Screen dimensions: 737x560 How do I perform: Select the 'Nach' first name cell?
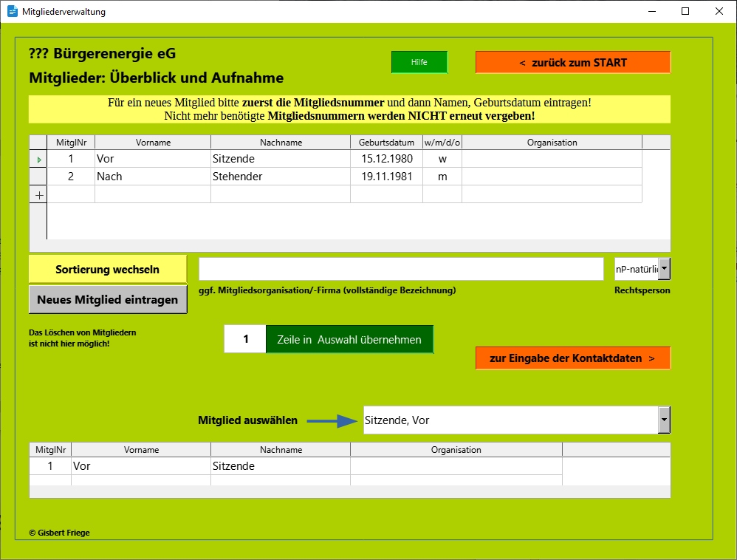click(153, 177)
